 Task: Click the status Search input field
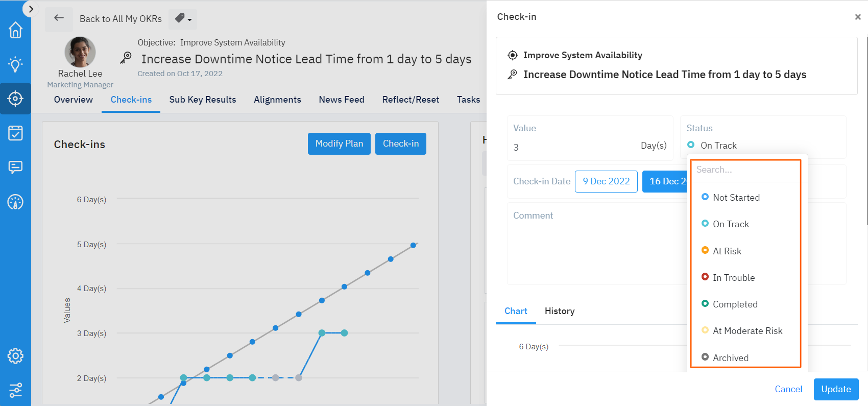coord(745,170)
